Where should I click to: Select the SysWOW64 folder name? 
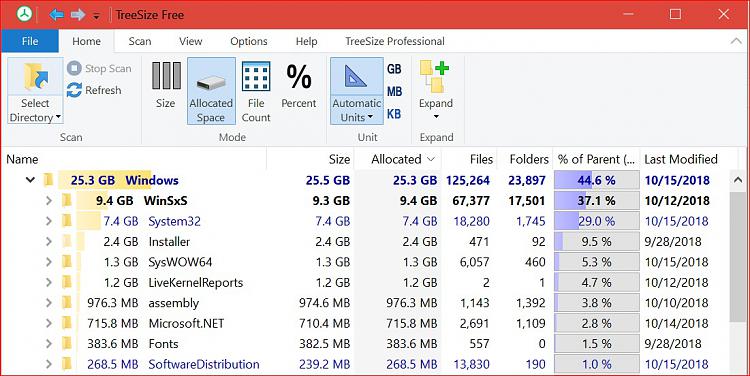[x=180, y=262]
